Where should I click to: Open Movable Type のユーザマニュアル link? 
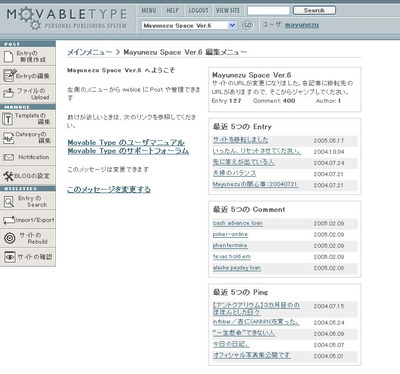pos(126,143)
